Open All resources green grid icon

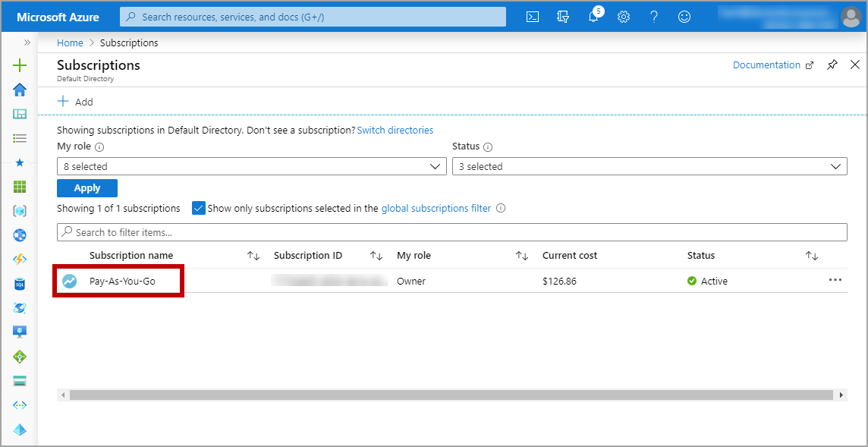[20, 187]
